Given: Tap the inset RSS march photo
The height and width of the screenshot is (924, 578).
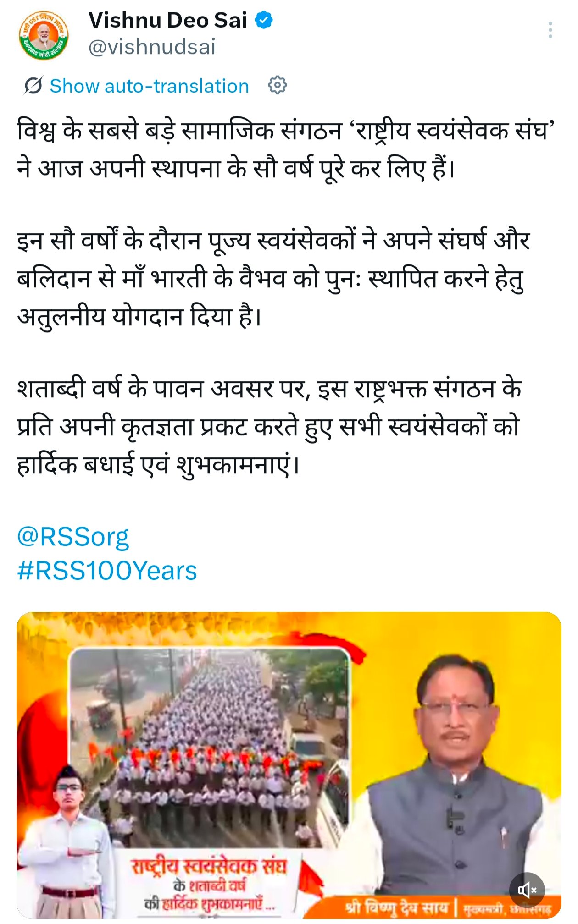Looking at the screenshot, I should point(209,748).
